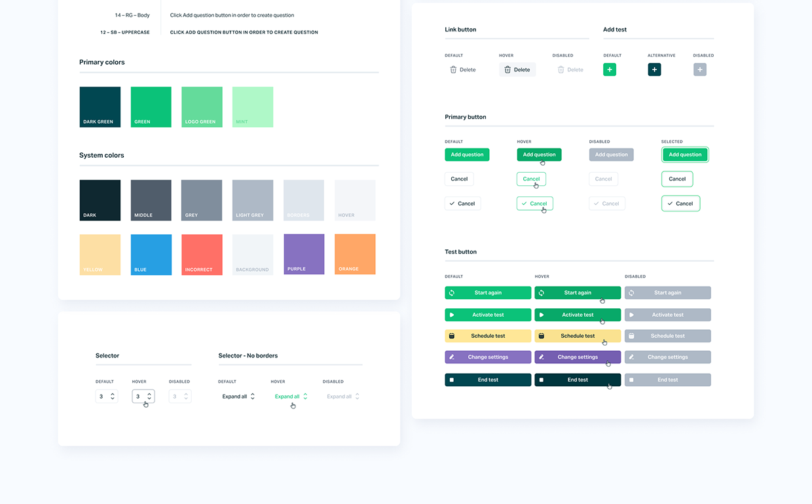Open the default number selector showing 3
This screenshot has height=504, width=812.
click(x=107, y=397)
